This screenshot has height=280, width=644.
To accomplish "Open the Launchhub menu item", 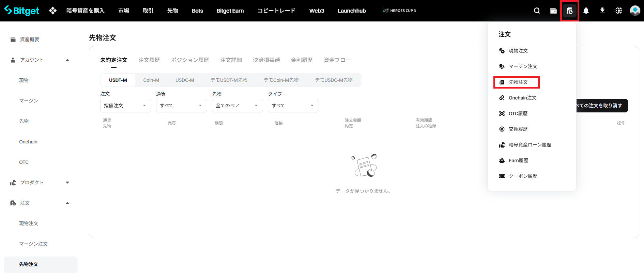I will pos(352,11).
